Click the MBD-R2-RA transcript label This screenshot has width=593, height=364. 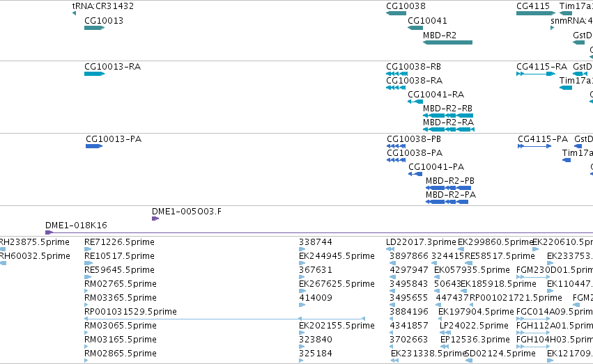pos(448,122)
